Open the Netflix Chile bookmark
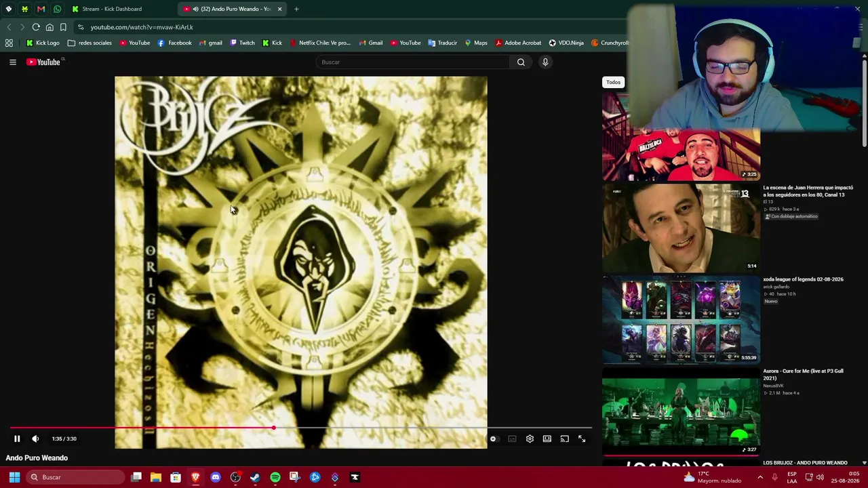868x488 pixels. click(x=320, y=43)
